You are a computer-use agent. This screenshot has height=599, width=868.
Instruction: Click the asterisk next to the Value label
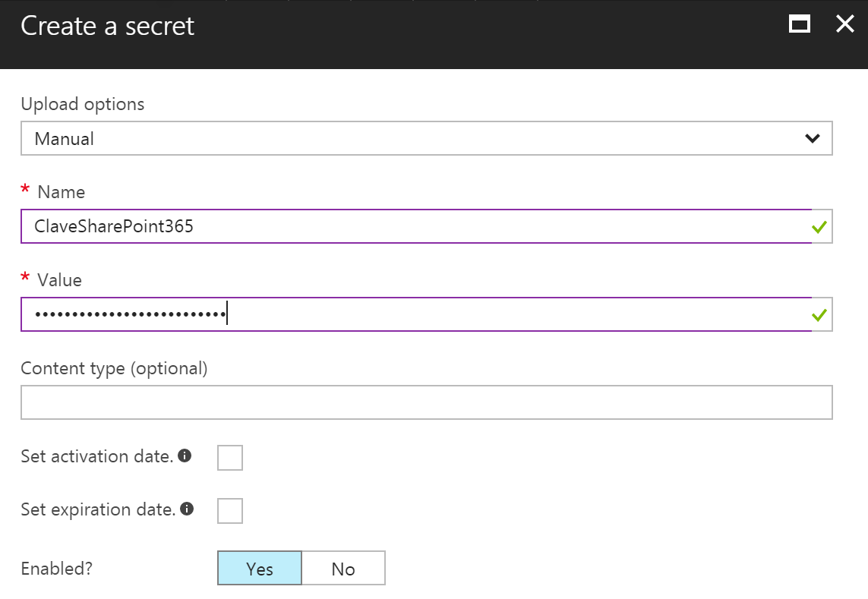(24, 279)
